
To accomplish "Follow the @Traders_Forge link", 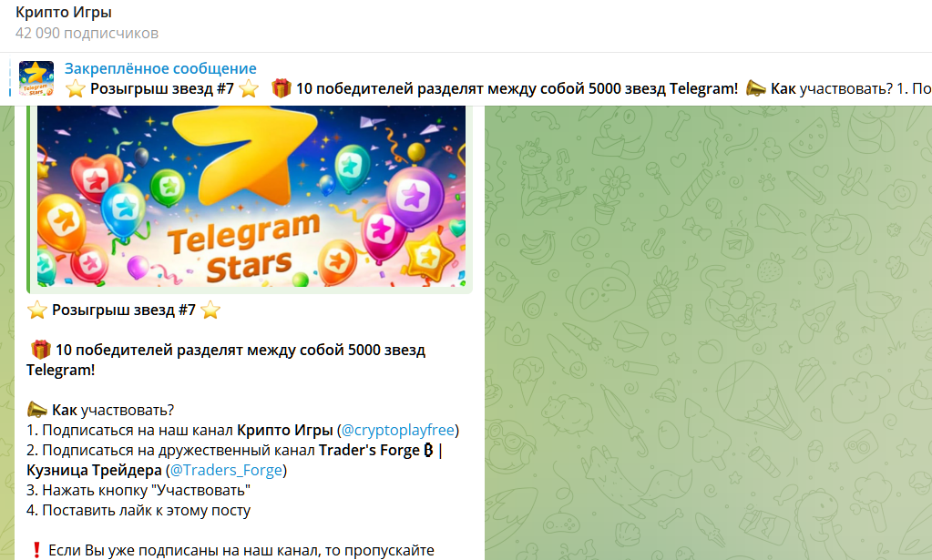I will point(226,471).
